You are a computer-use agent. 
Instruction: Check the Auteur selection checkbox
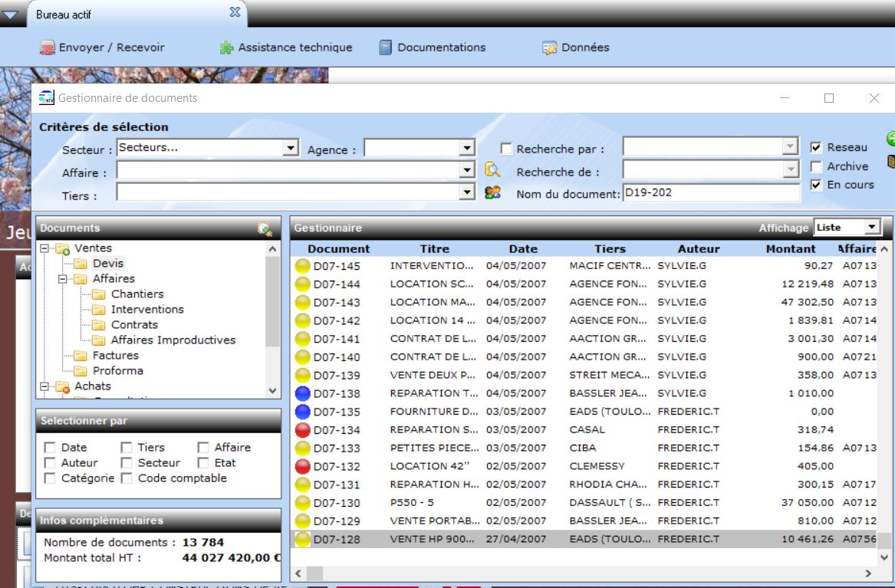(x=50, y=463)
